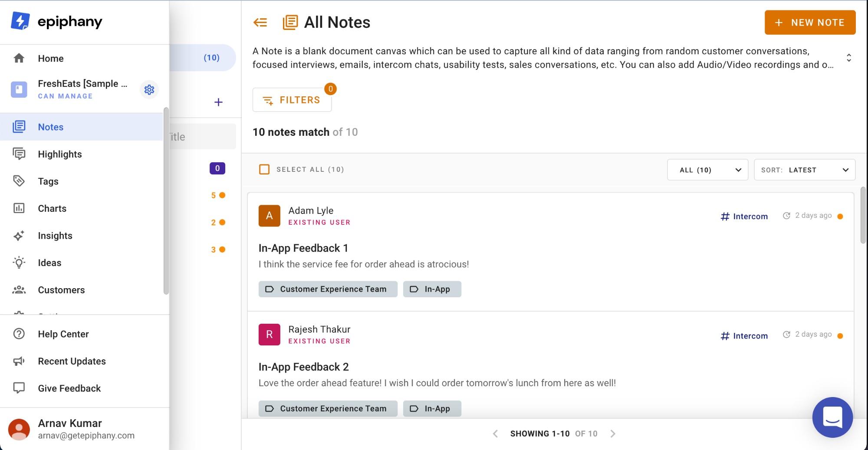868x450 pixels.
Task: Click the title search field
Action: (203, 137)
